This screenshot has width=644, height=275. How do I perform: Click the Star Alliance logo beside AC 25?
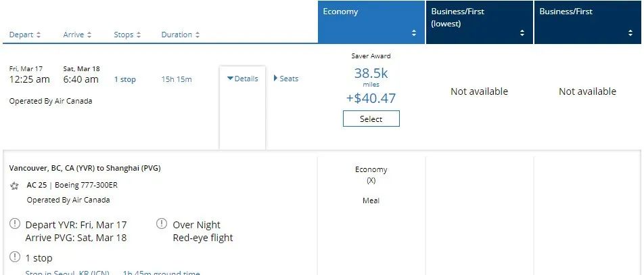pos(15,186)
